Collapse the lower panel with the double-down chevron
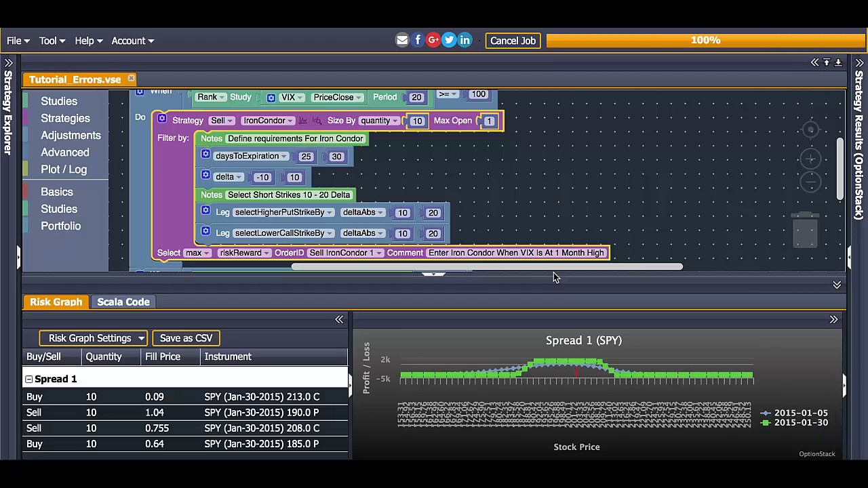 [837, 285]
